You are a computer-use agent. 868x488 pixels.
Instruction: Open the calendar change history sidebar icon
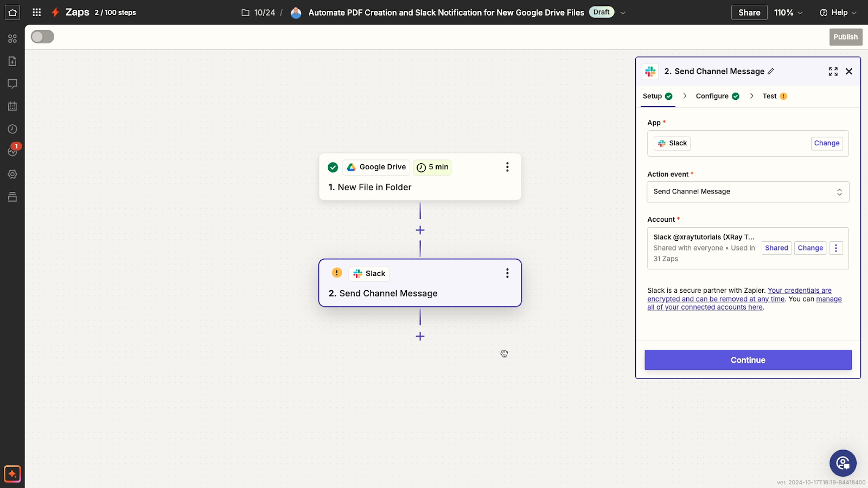click(x=12, y=106)
